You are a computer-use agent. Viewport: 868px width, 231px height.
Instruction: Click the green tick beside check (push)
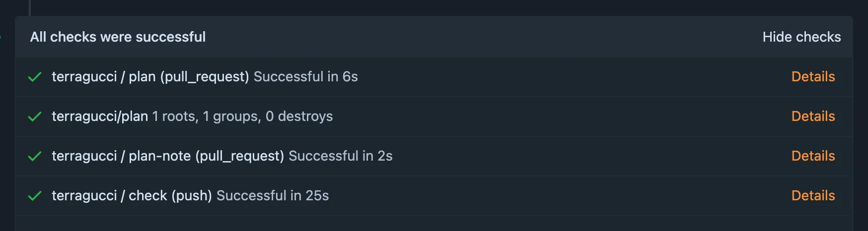click(x=35, y=196)
